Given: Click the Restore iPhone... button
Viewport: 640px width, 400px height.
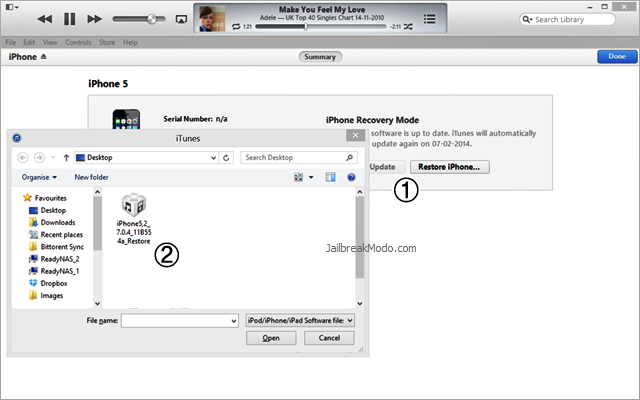Looking at the screenshot, I should pyautogui.click(x=449, y=167).
